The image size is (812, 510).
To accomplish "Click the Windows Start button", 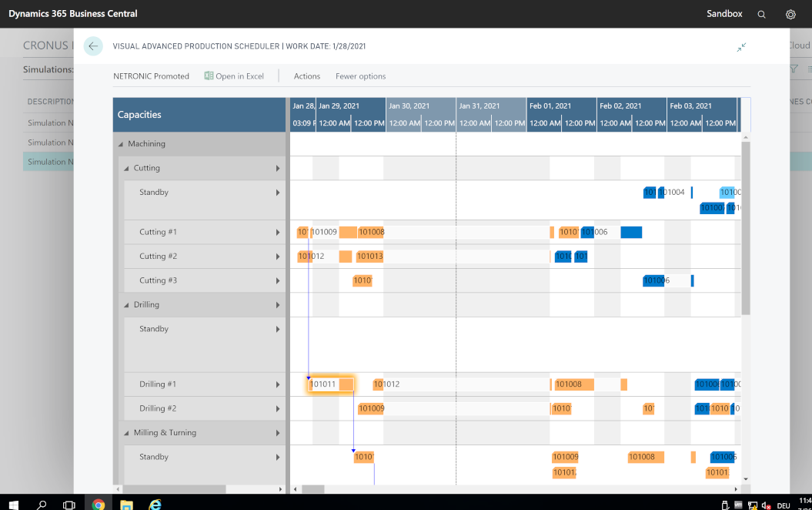I will tap(14, 504).
